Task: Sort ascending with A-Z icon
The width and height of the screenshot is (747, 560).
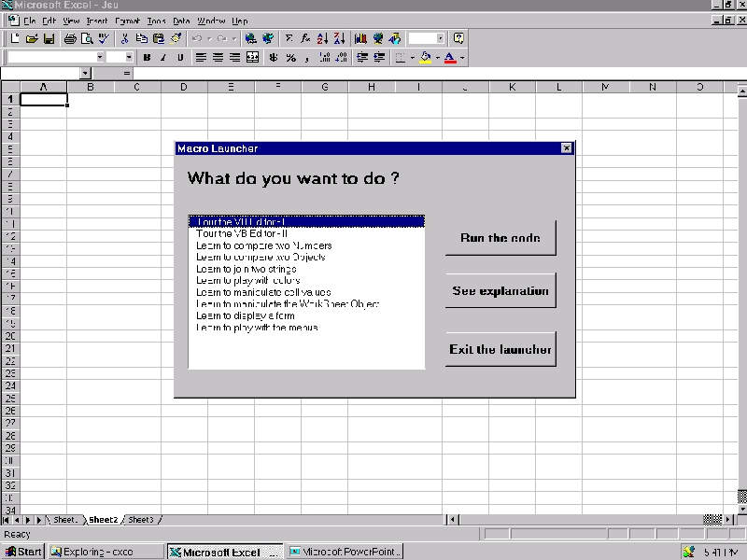Action: (x=322, y=38)
